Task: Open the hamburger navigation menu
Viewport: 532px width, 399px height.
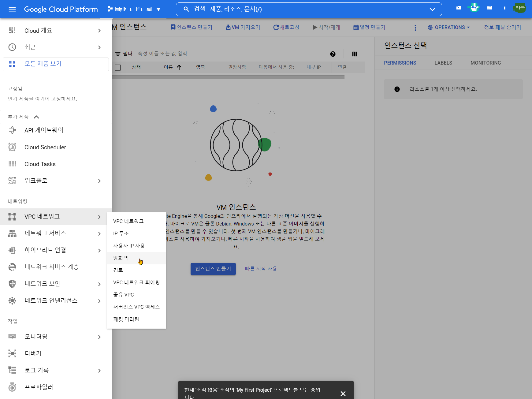Action: (12, 9)
